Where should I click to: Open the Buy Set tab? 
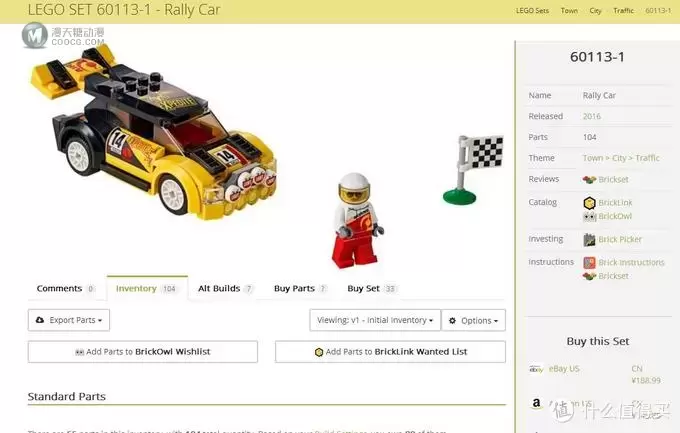point(371,289)
